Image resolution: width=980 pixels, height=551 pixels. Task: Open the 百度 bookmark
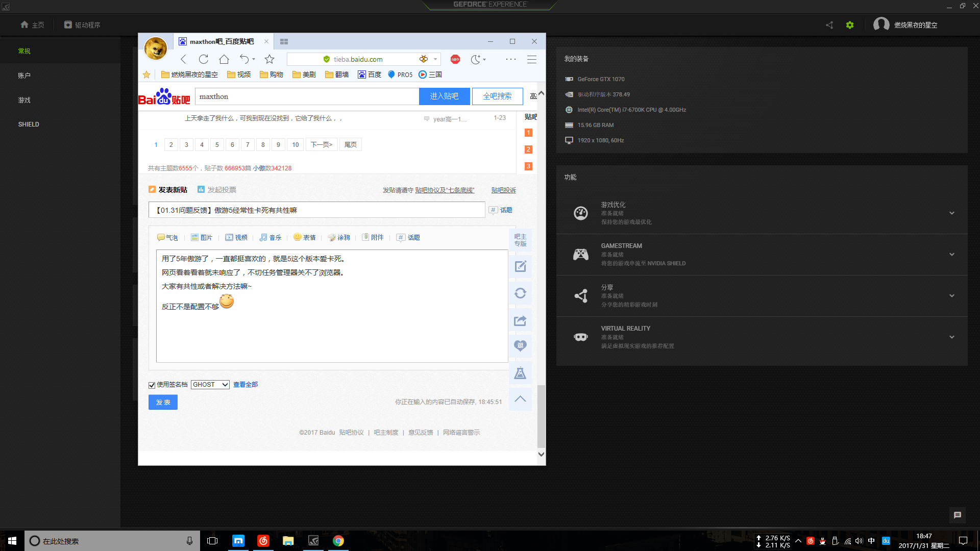[x=370, y=74]
